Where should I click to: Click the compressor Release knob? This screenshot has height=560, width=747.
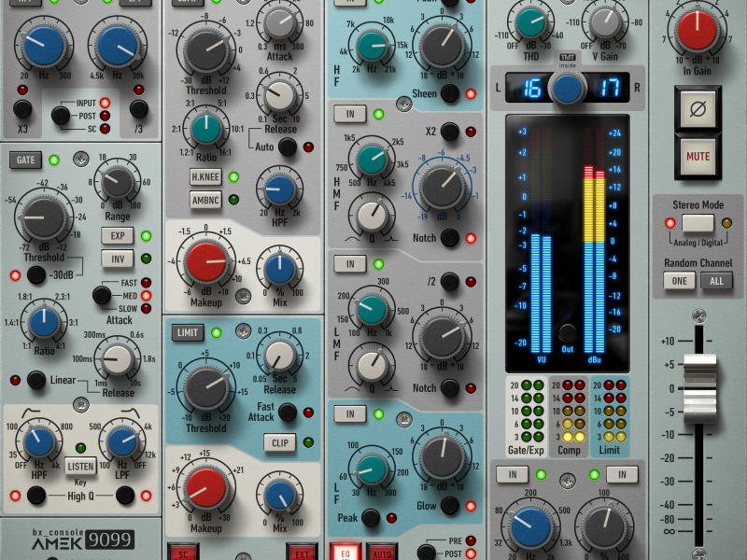[x=279, y=97]
